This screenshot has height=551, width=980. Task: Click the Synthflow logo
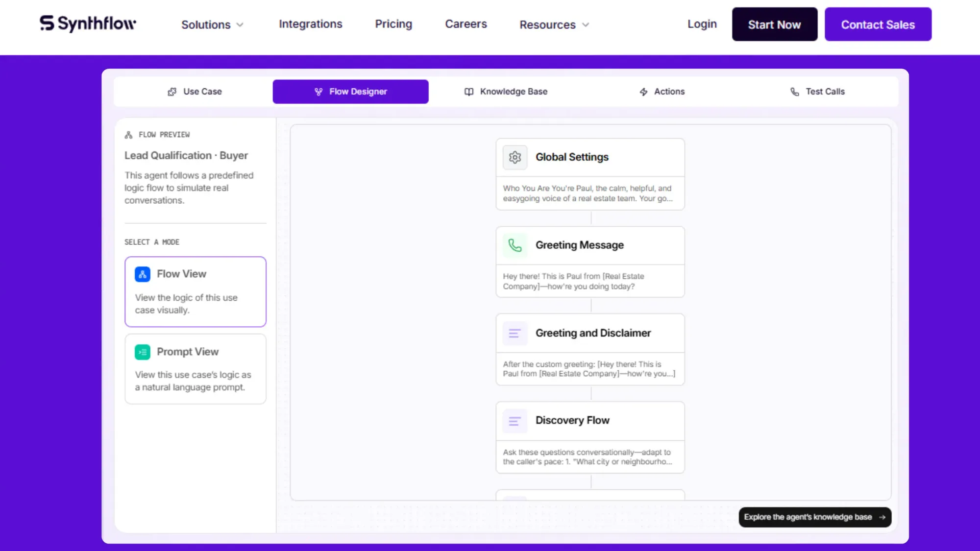coord(87,24)
